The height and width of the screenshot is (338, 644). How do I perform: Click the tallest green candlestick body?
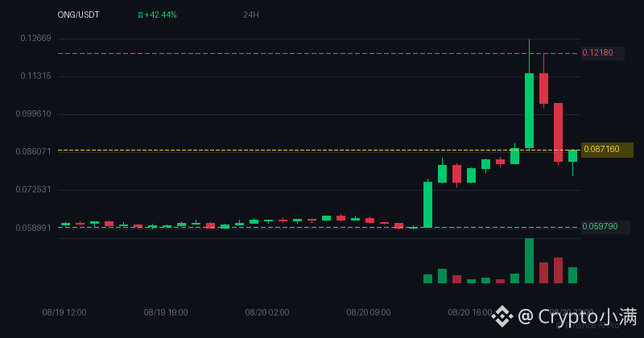[529, 110]
